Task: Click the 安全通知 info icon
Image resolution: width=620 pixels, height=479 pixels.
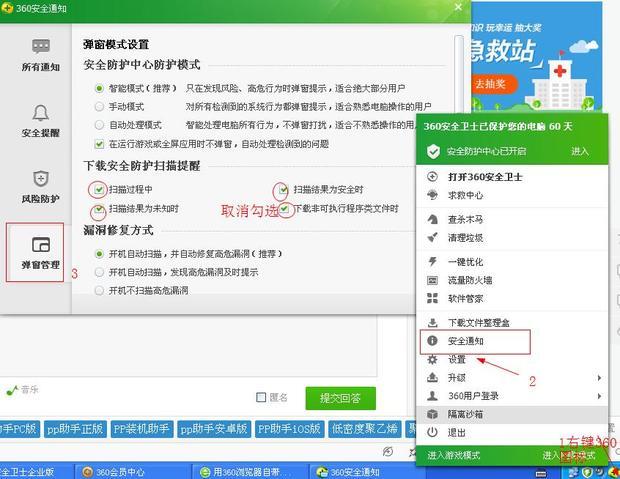Action: point(433,341)
